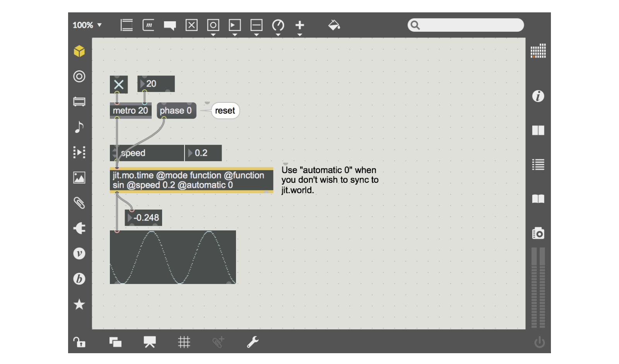Open the calendar grid icon in right sidebar
Image resolution: width=619 pixels, height=364 pixels.
pos(538,51)
